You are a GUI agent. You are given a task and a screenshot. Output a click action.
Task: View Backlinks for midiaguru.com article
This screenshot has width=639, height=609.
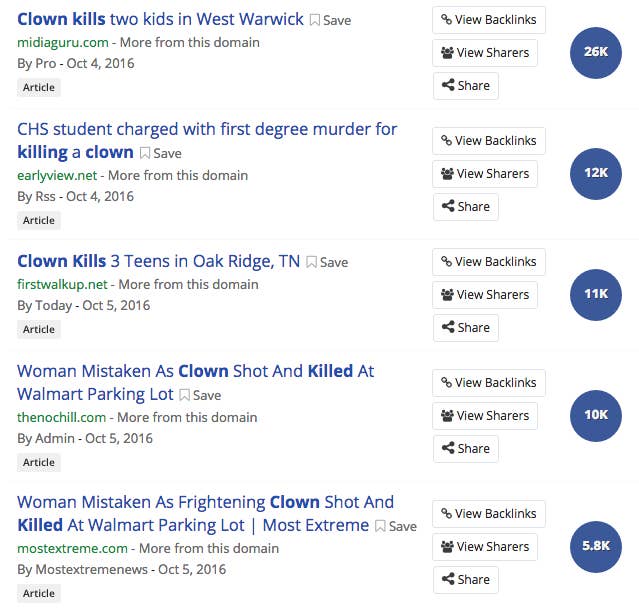point(489,20)
